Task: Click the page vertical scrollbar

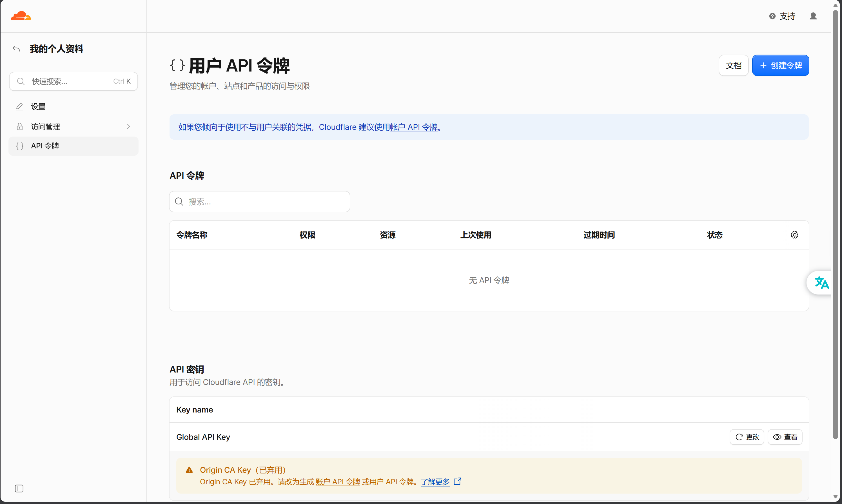Action: [x=835, y=224]
